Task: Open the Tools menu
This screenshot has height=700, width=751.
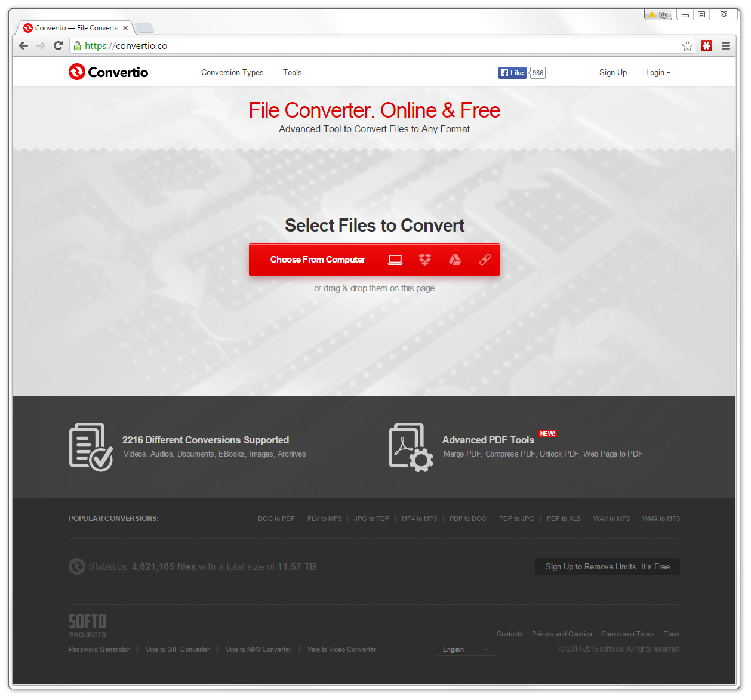Action: coord(292,72)
